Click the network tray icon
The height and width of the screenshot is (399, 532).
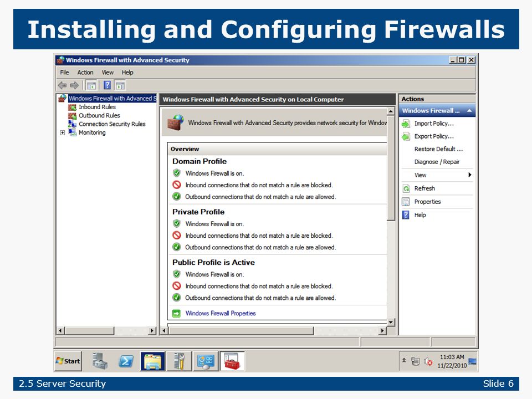coord(415,361)
